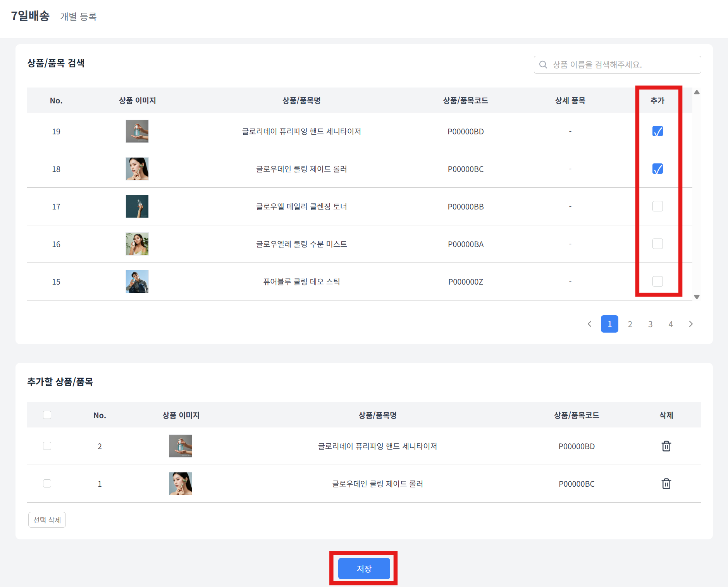This screenshot has width=728, height=587.
Task: Delete 글로우데인 쿨링 제이드 롤러 with trash icon
Action: 666,484
